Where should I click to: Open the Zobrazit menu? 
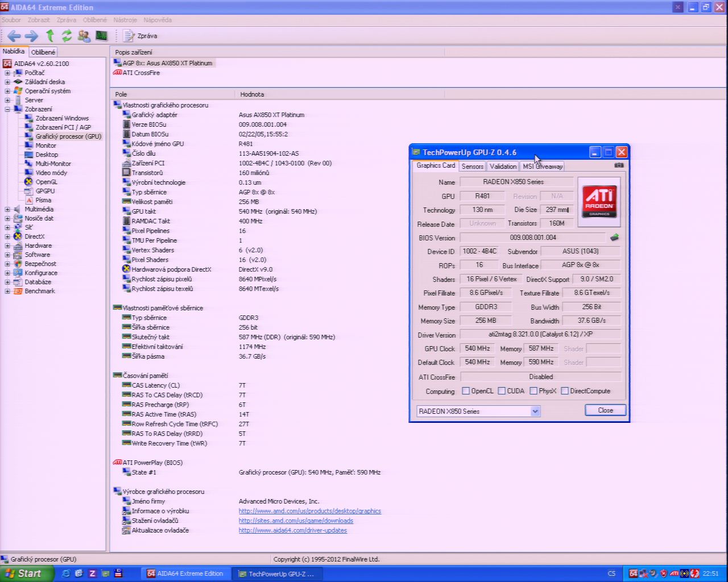click(x=39, y=20)
